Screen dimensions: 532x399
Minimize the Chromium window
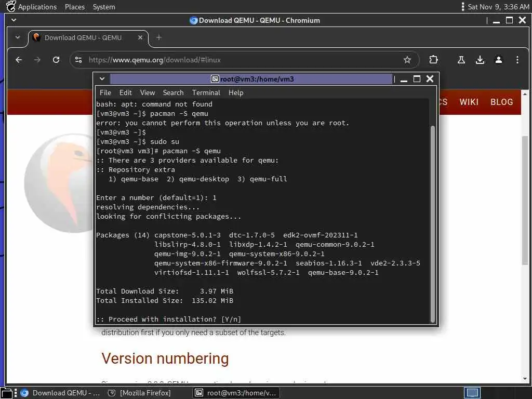point(496,21)
